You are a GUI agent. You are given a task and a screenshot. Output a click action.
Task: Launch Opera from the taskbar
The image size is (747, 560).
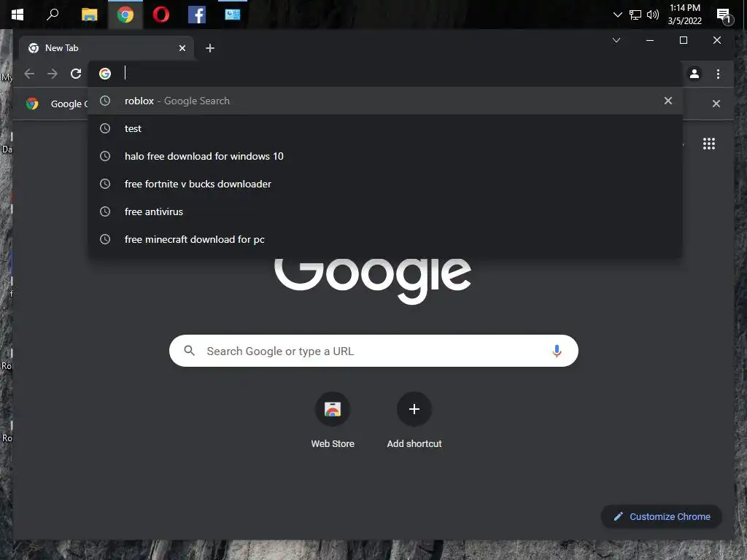point(161,15)
